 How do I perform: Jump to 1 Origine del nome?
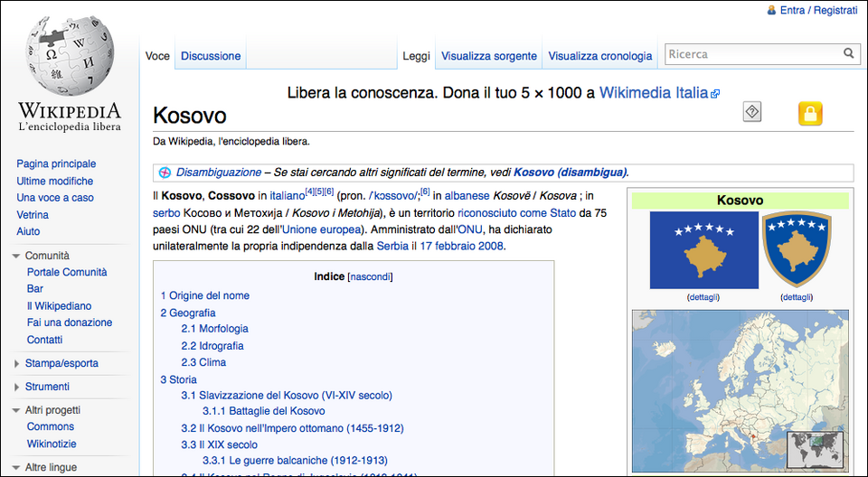coord(205,295)
